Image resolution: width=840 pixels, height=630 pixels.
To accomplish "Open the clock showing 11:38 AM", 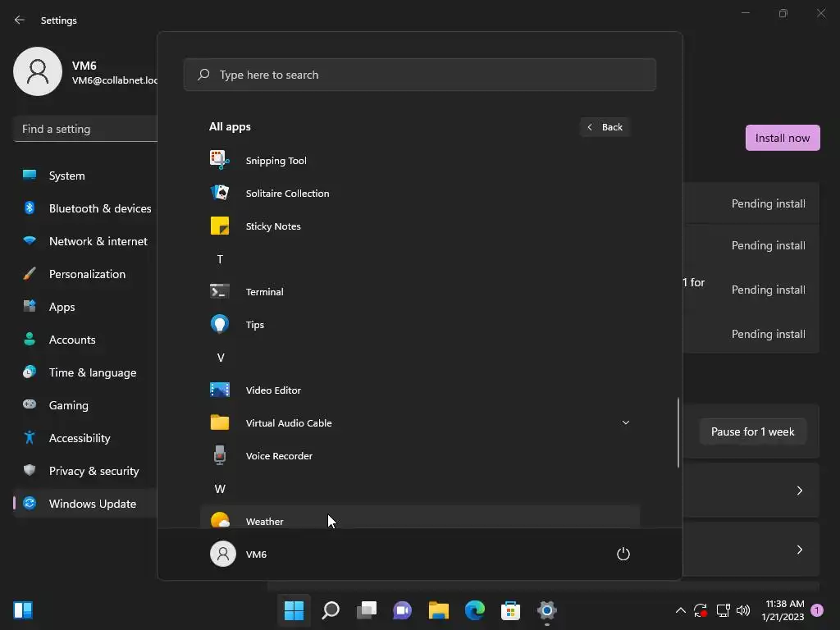I will tap(784, 610).
